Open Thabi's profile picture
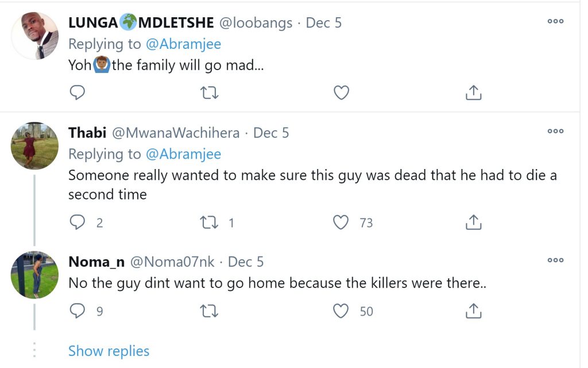Image resolution: width=588 pixels, height=368 pixels. point(34,145)
